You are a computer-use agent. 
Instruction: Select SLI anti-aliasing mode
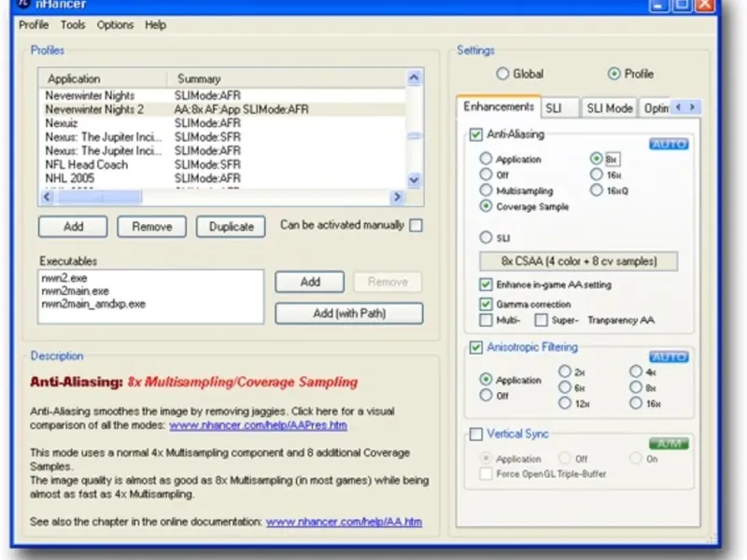tap(486, 237)
